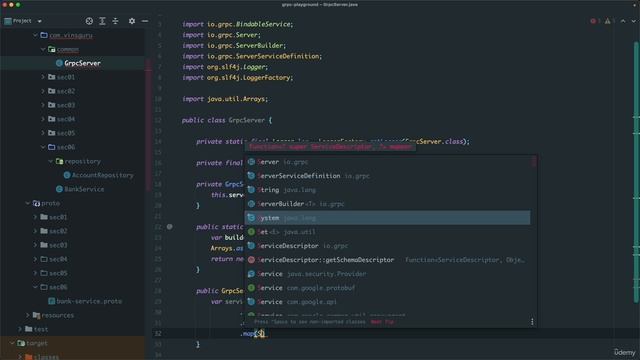Click the green macOS zoom button
The width and height of the screenshot is (640, 360).
click(x=18, y=5)
